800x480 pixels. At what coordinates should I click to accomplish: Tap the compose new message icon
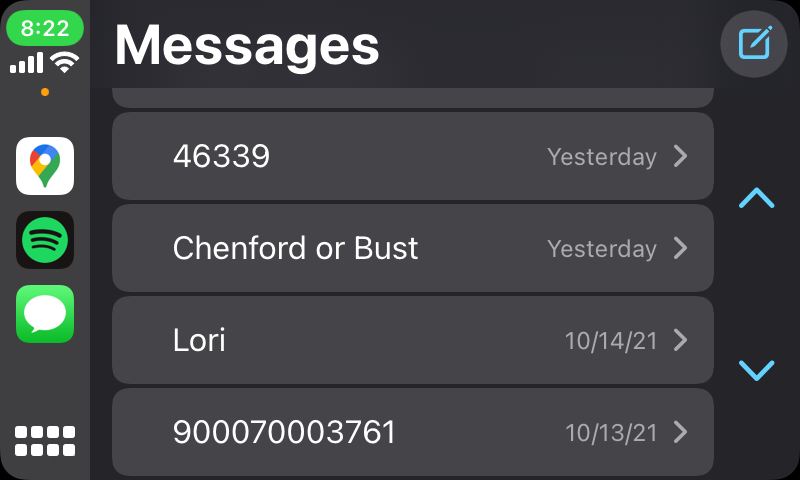pos(754,44)
